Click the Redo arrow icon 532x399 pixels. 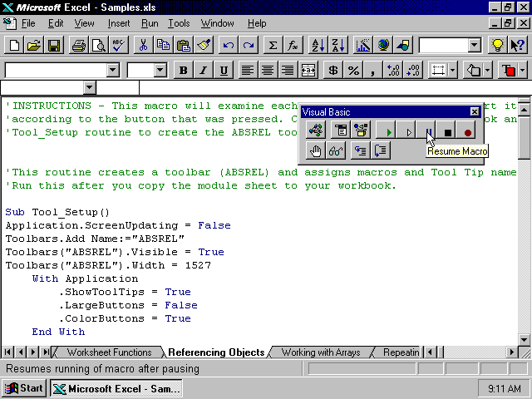(249, 45)
